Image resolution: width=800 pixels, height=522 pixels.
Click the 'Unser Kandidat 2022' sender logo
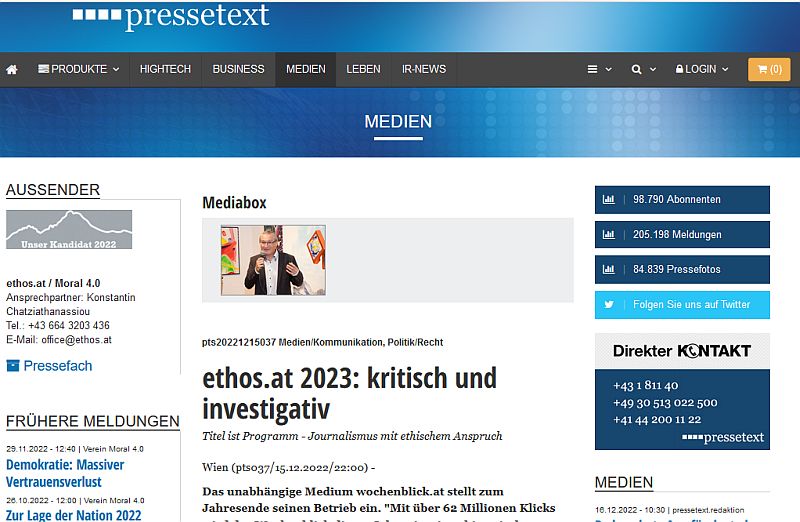69,230
